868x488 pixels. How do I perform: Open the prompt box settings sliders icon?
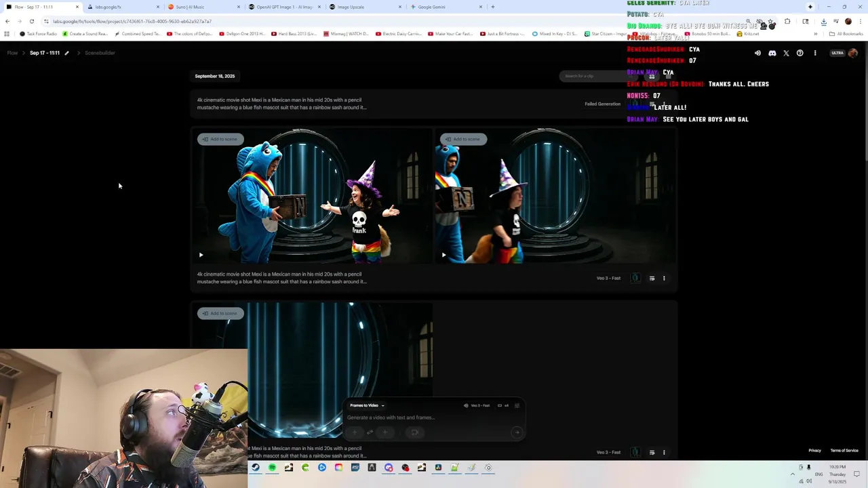click(517, 405)
